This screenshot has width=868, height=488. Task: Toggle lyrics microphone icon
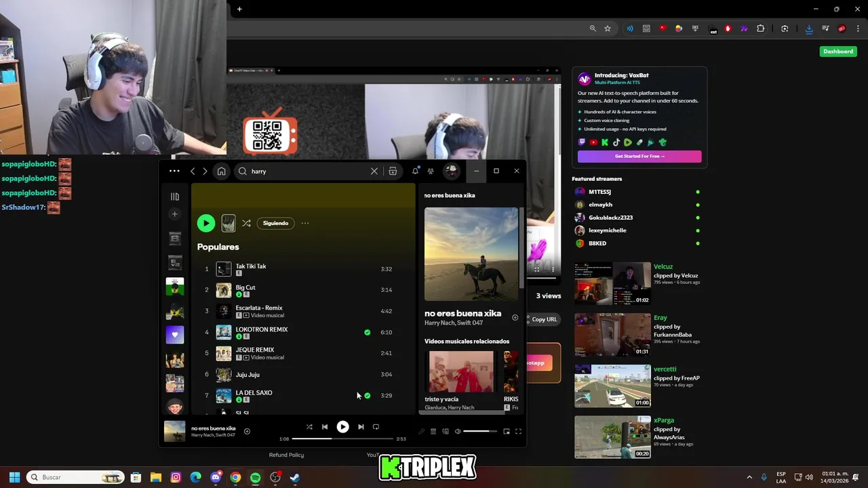(x=421, y=431)
